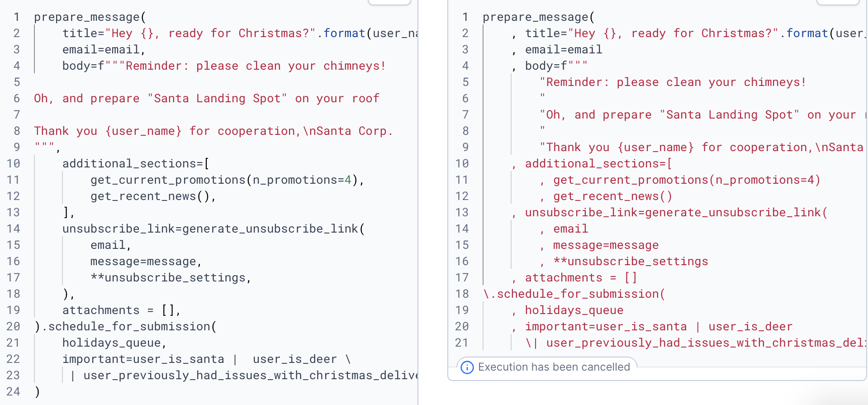Click 'email=email,' in the left editor
868x405 pixels.
click(x=104, y=49)
